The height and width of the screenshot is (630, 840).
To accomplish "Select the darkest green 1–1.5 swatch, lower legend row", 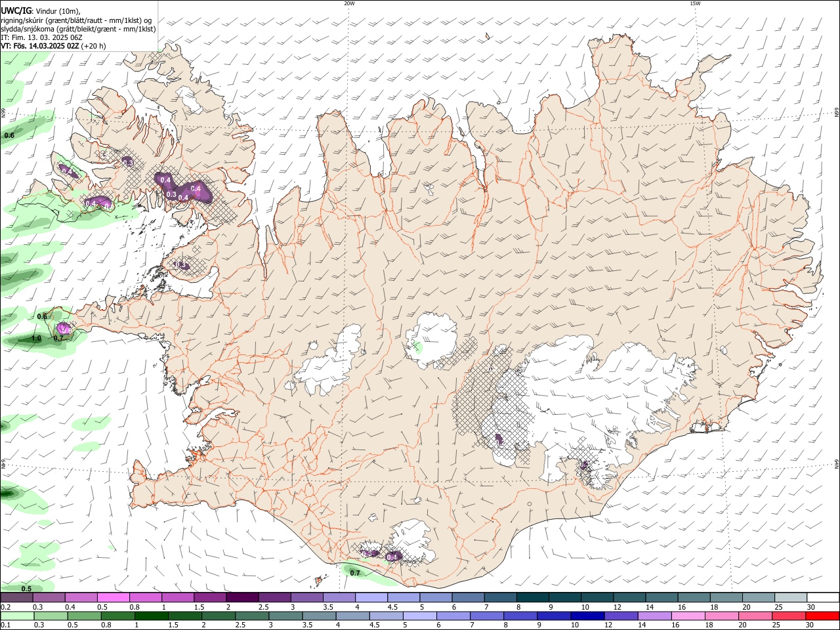I will tap(152, 616).
